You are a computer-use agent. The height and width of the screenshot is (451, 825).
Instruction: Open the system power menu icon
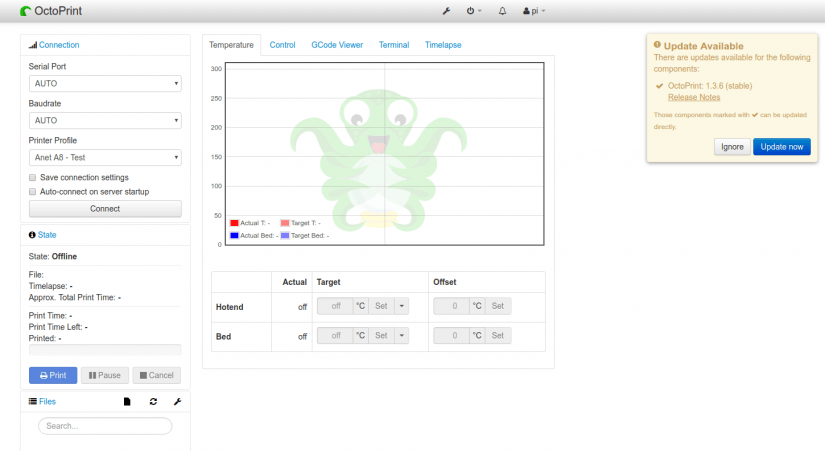coord(473,11)
